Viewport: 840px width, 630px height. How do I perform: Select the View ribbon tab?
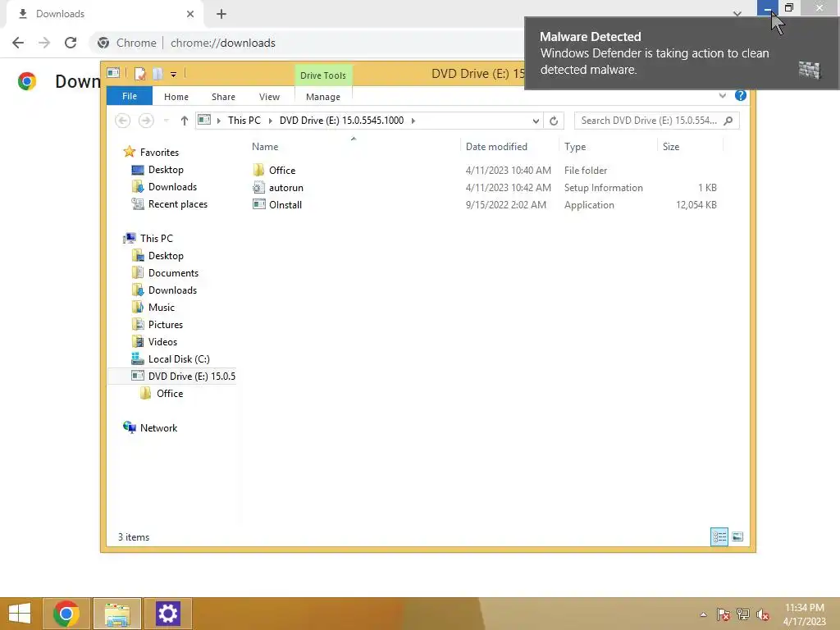(x=269, y=97)
